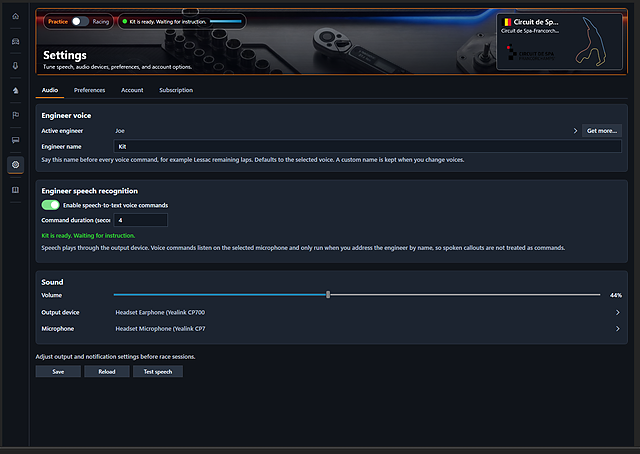Click the green status dot in the header

point(125,22)
